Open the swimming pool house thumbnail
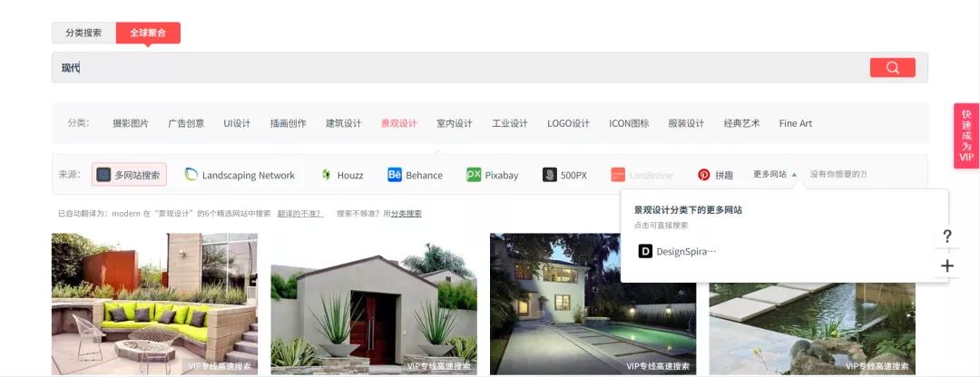The image size is (980, 377). tap(593, 304)
